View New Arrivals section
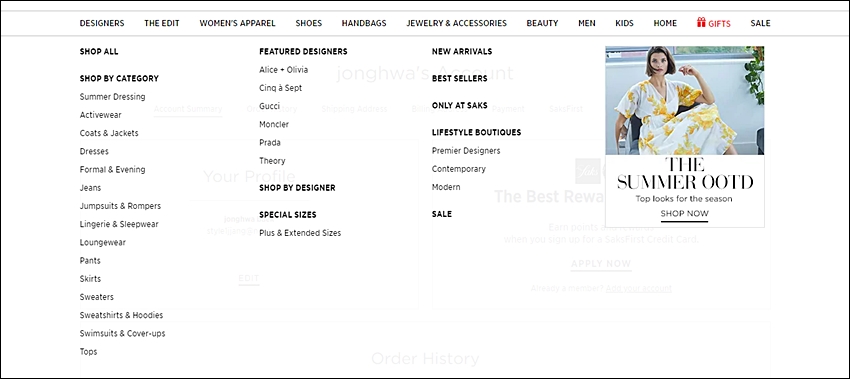The width and height of the screenshot is (850, 379). (x=462, y=52)
